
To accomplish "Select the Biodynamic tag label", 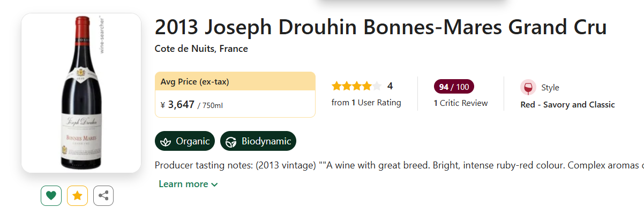I will click(266, 141).
